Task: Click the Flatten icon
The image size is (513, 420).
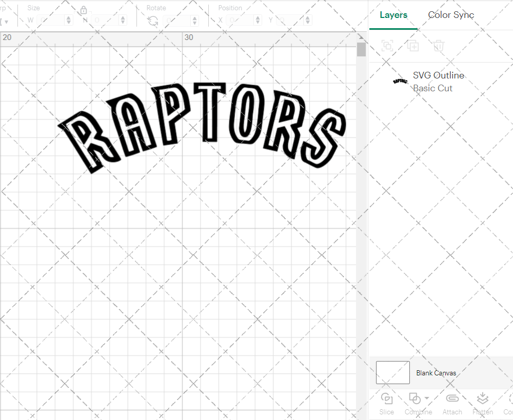Action: pos(483,398)
